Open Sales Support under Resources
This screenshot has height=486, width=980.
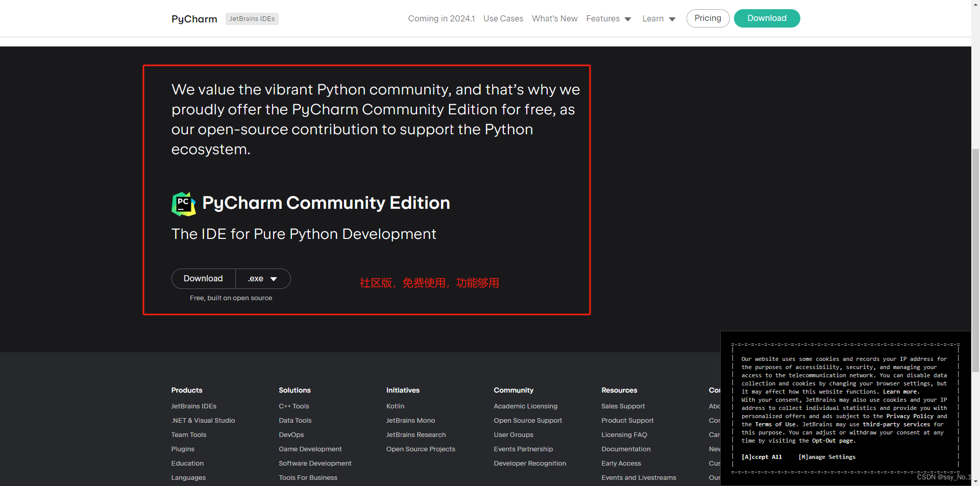tap(623, 406)
